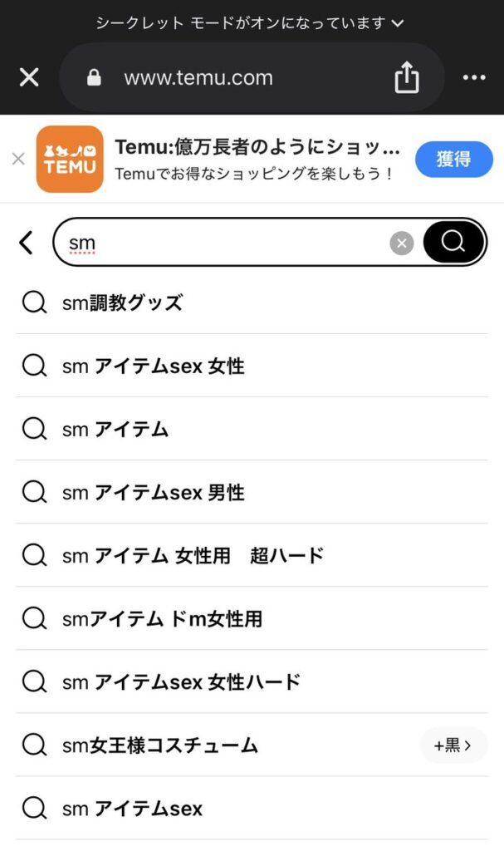The width and height of the screenshot is (504, 851).
Task: Tap the black search magnifier button
Action: 453,242
